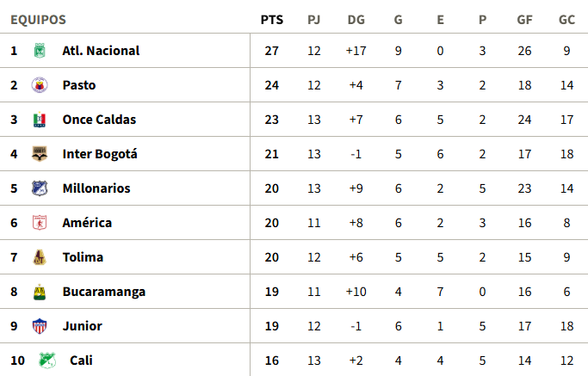Click the Inter Bogotá team crest
This screenshot has height=376, width=588.
(39, 154)
